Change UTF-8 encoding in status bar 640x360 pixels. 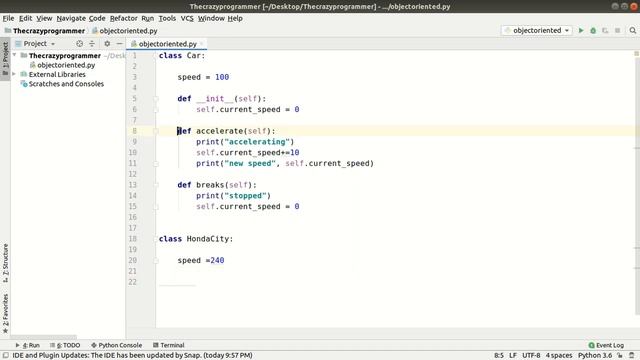[531, 356]
